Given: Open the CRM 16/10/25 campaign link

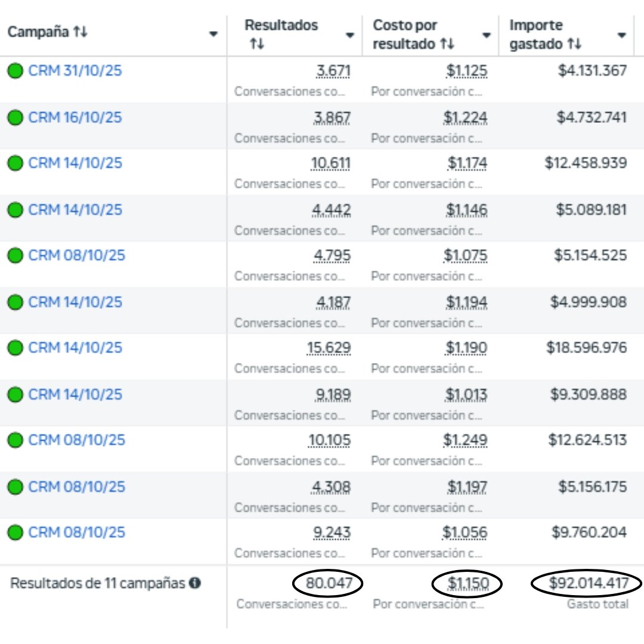Looking at the screenshot, I should (x=75, y=117).
